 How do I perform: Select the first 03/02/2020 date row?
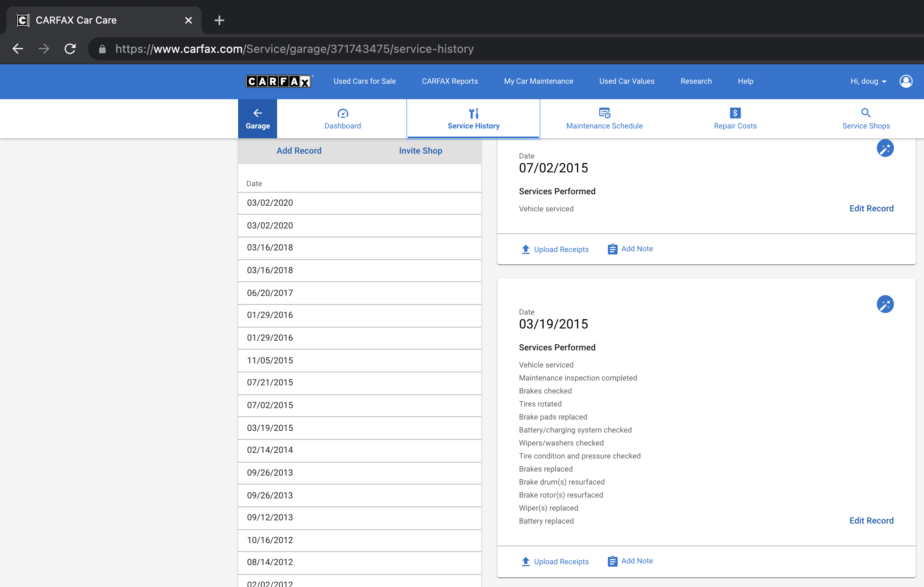pos(360,203)
